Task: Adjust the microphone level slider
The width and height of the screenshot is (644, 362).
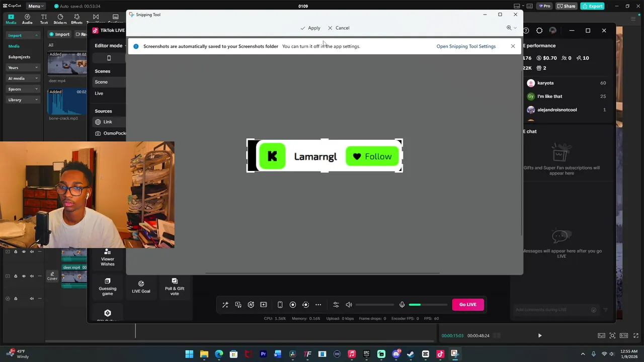Action: coord(428,305)
